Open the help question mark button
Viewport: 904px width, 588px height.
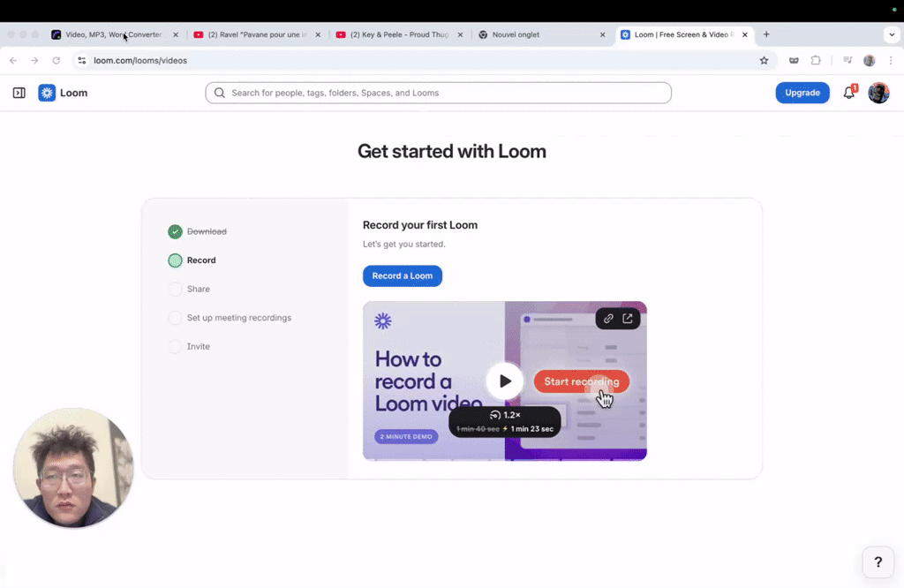878,562
